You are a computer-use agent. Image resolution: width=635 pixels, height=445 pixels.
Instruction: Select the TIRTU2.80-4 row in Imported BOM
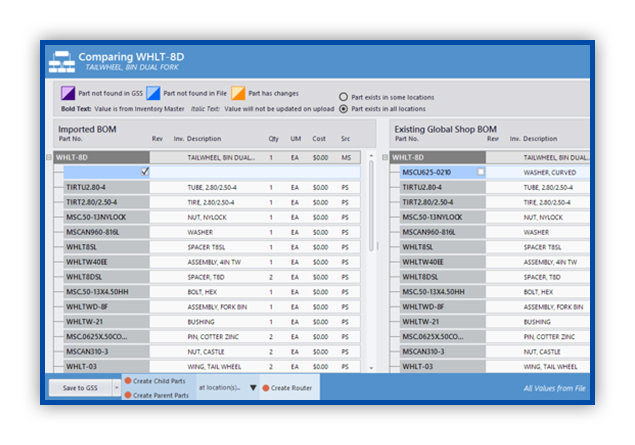click(x=100, y=187)
